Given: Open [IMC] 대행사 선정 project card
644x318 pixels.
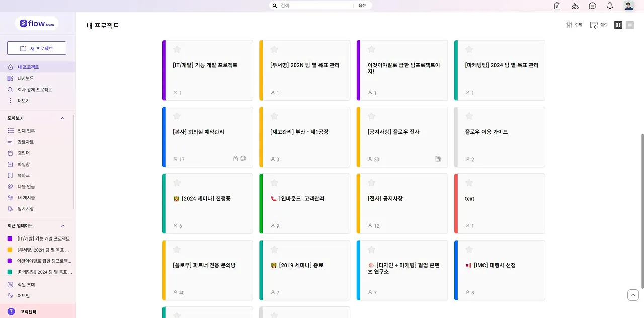Looking at the screenshot, I should click(500, 270).
